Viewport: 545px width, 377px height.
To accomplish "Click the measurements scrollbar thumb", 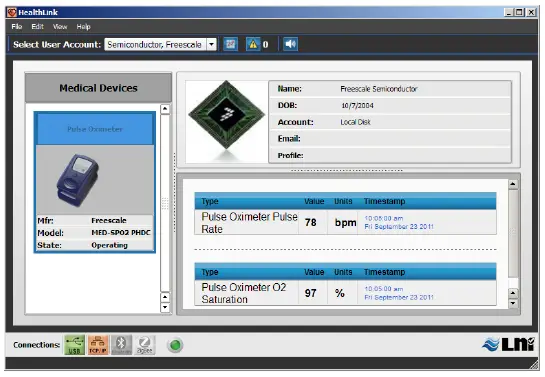I will pos(513,233).
